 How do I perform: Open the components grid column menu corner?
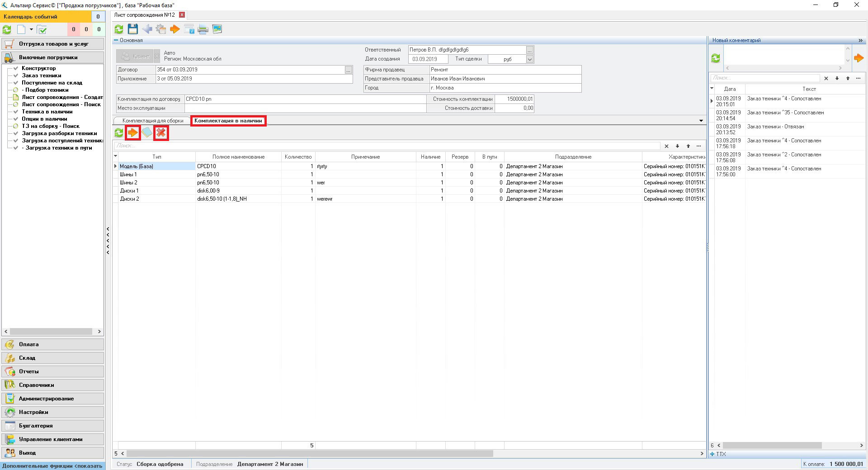(115, 156)
